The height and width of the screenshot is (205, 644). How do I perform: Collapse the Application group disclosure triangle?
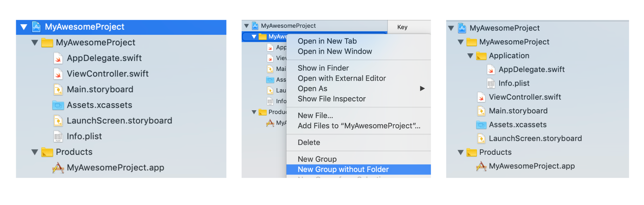click(471, 55)
